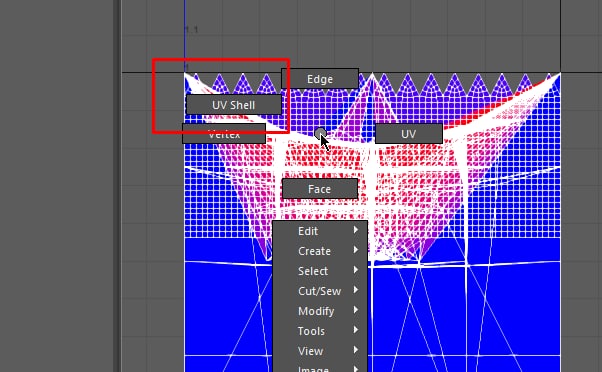Open the Select submenu
Screen dimensions: 602x372
(x=320, y=271)
